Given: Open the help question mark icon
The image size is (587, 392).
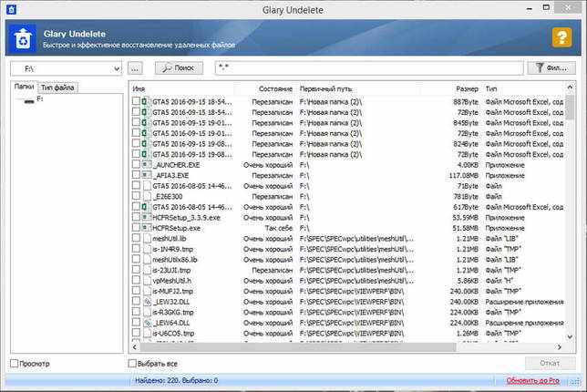Looking at the screenshot, I should 561,37.
